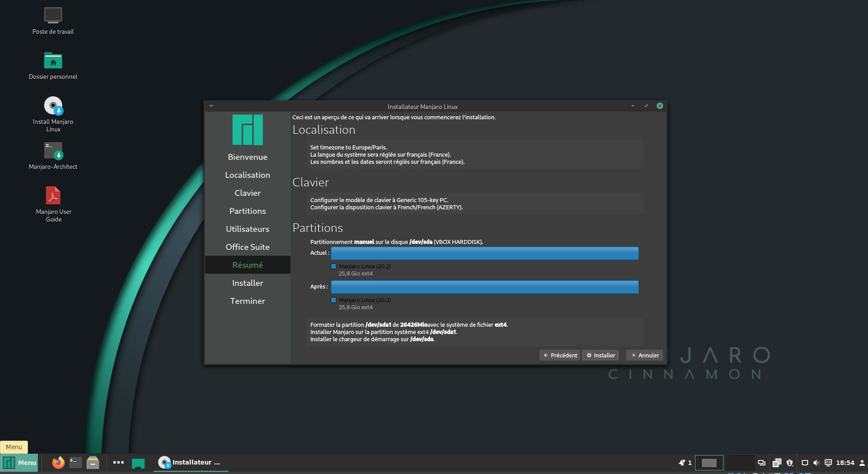Image resolution: width=868 pixels, height=474 pixels.
Task: Click the Clavier heading in the summary
Action: point(311,182)
